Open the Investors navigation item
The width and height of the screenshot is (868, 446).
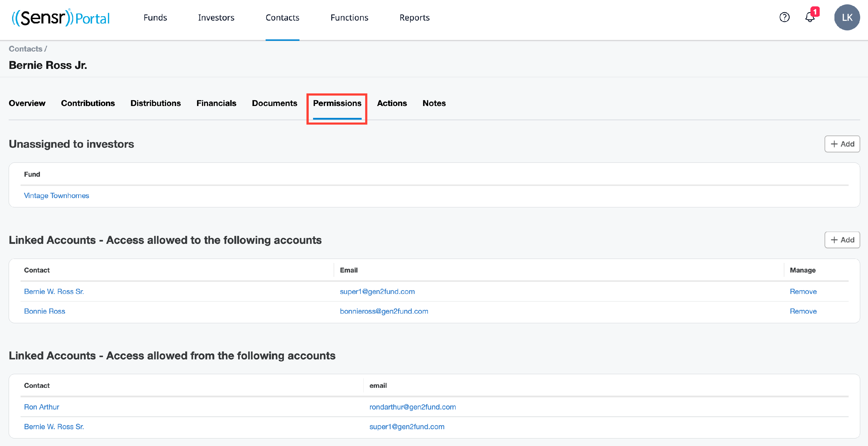tap(216, 18)
